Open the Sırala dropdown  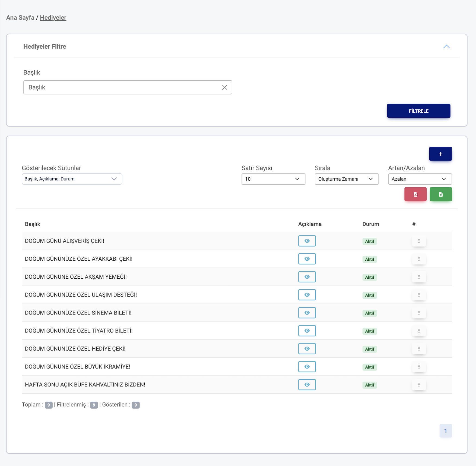tap(347, 179)
